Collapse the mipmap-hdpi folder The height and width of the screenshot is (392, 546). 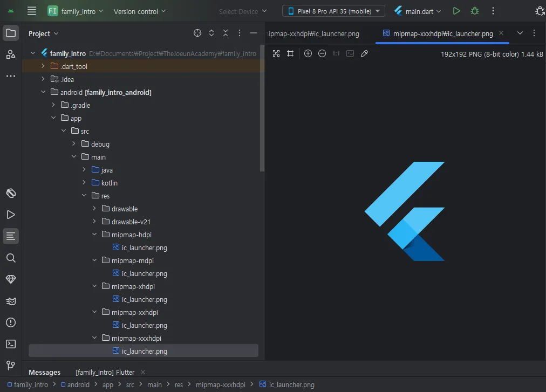(94, 235)
